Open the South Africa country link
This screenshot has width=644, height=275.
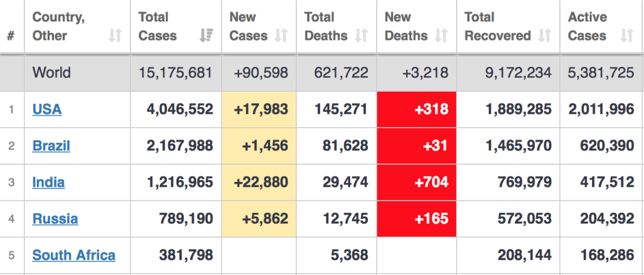pyautogui.click(x=74, y=255)
